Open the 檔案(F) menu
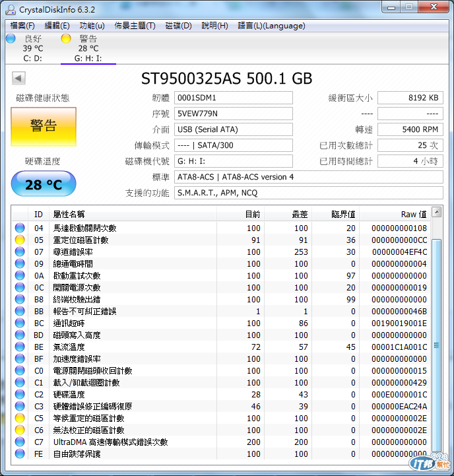This screenshot has width=454, height=476. tap(22, 26)
